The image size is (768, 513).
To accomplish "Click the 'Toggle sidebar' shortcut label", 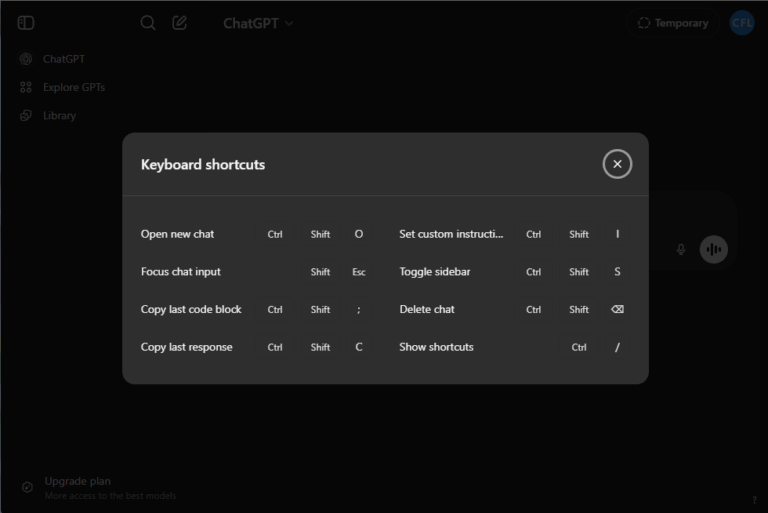I will coord(435,272).
